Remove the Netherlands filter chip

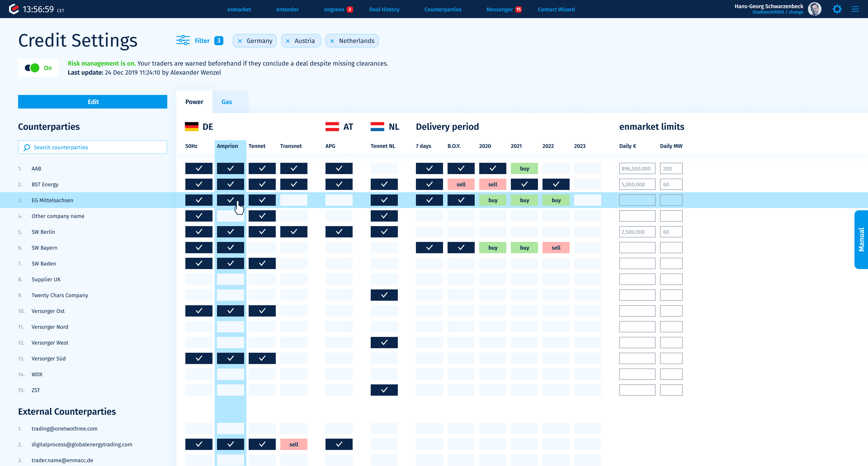click(x=332, y=41)
